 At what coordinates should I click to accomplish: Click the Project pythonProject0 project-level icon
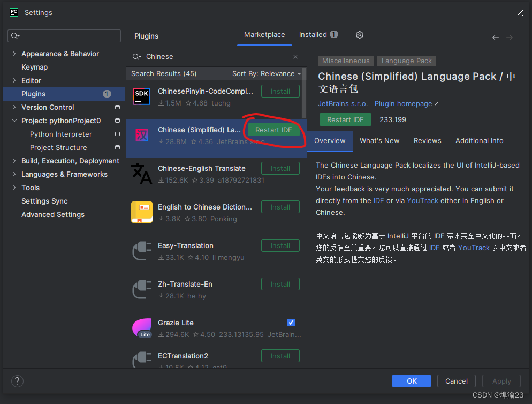[117, 121]
